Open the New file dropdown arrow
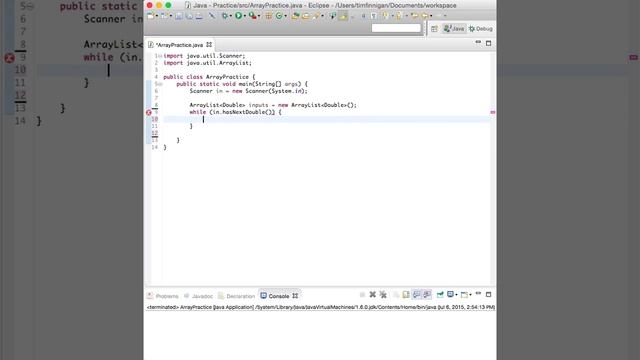The image size is (640, 360). click(x=157, y=16)
